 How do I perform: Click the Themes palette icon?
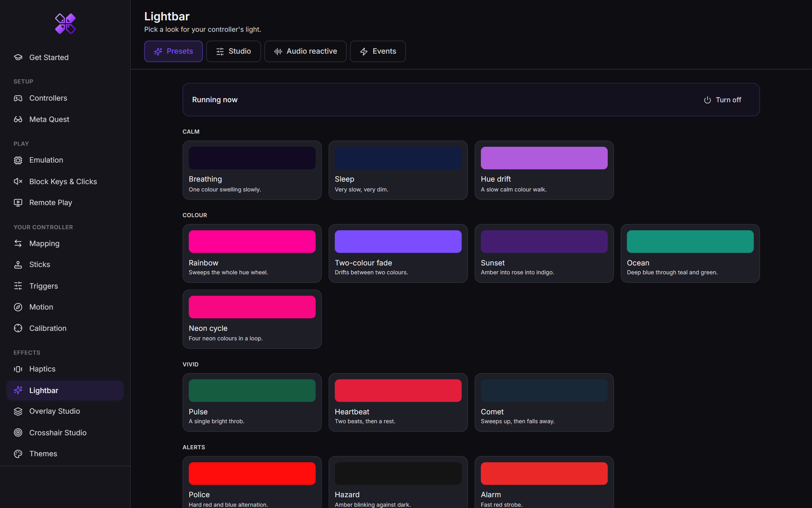click(x=18, y=454)
